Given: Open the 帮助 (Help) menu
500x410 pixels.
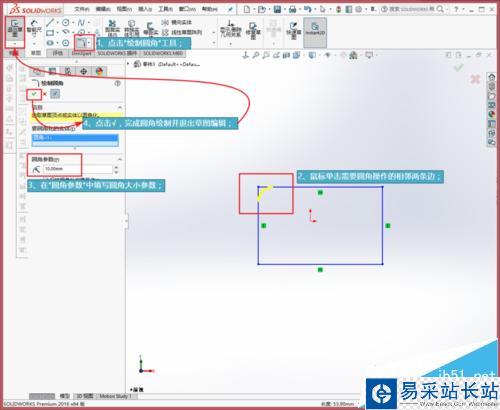Looking at the screenshot, I should [210, 9].
